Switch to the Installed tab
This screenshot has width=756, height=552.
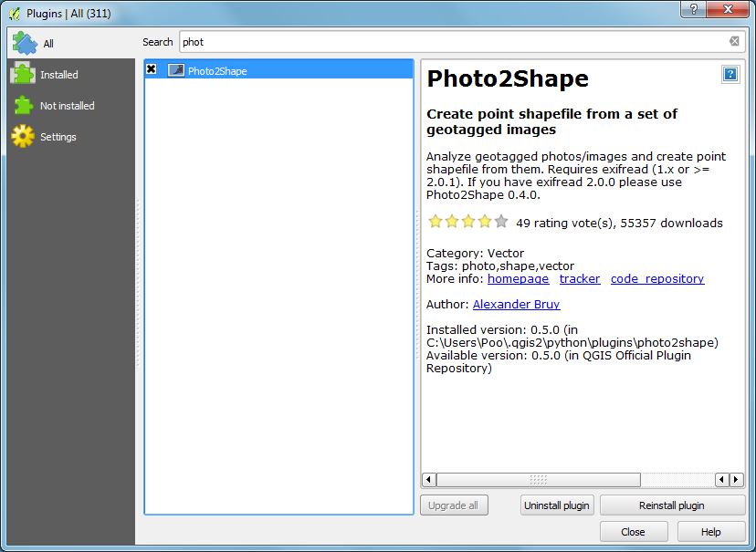coord(71,74)
